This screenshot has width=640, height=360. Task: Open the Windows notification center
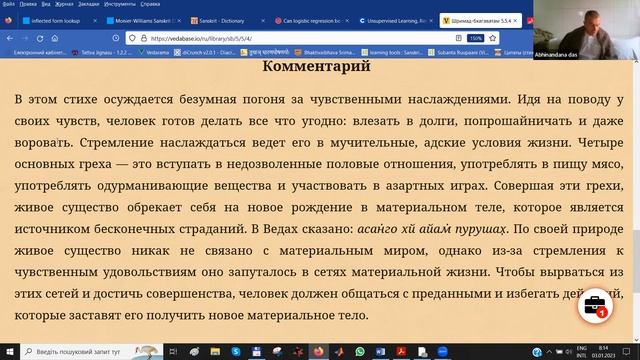(627, 351)
